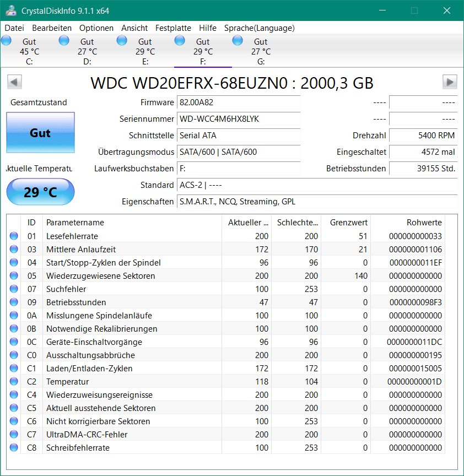
Task: Click the CrystalDiskInfo app icon in title bar
Action: (11, 10)
